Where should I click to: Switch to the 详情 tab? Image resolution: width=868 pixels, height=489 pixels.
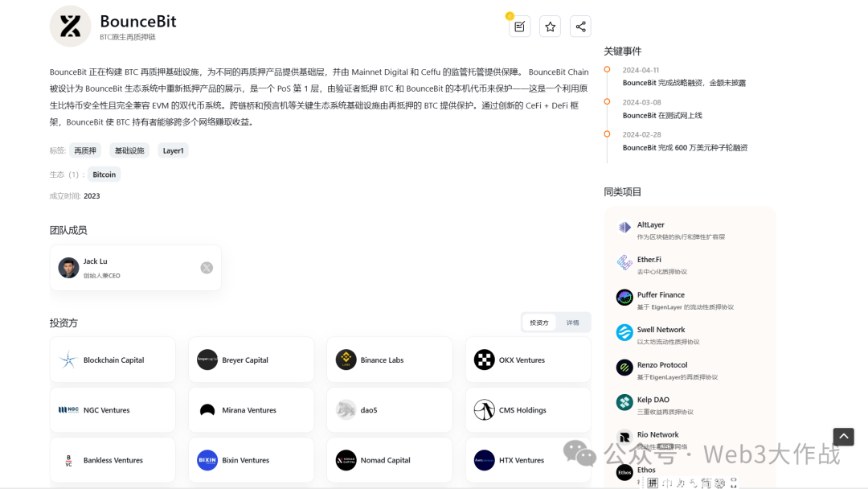pyautogui.click(x=572, y=323)
